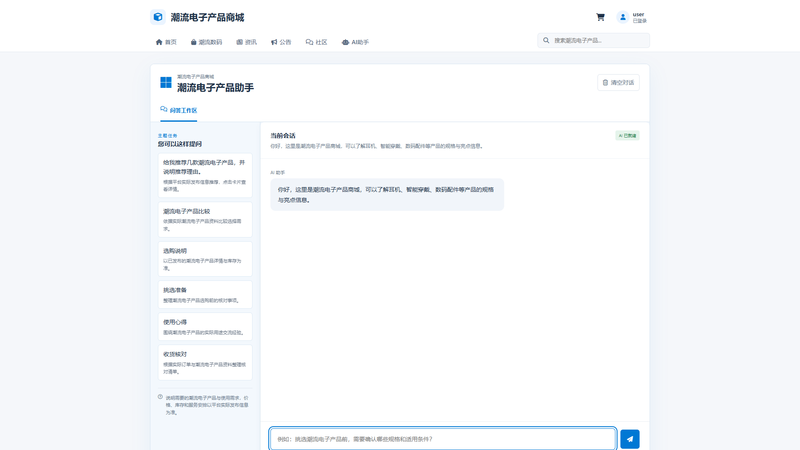The height and width of the screenshot is (450, 800).
Task: Open 潮流数码 navigation item
Action: (206, 42)
